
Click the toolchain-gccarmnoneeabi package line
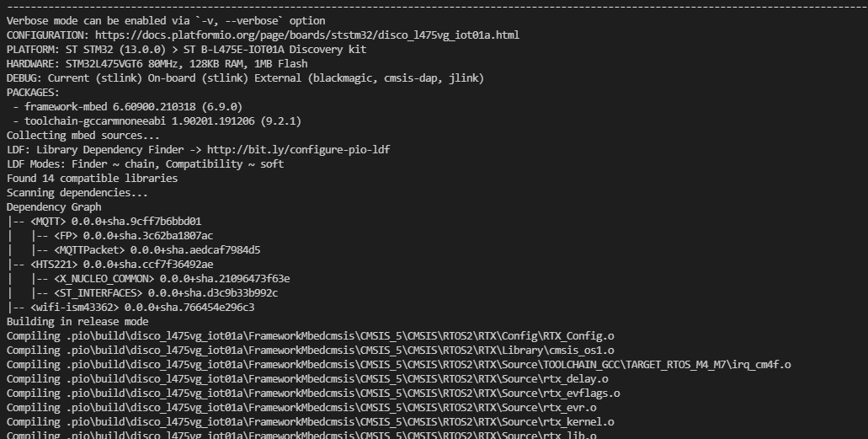(154, 120)
